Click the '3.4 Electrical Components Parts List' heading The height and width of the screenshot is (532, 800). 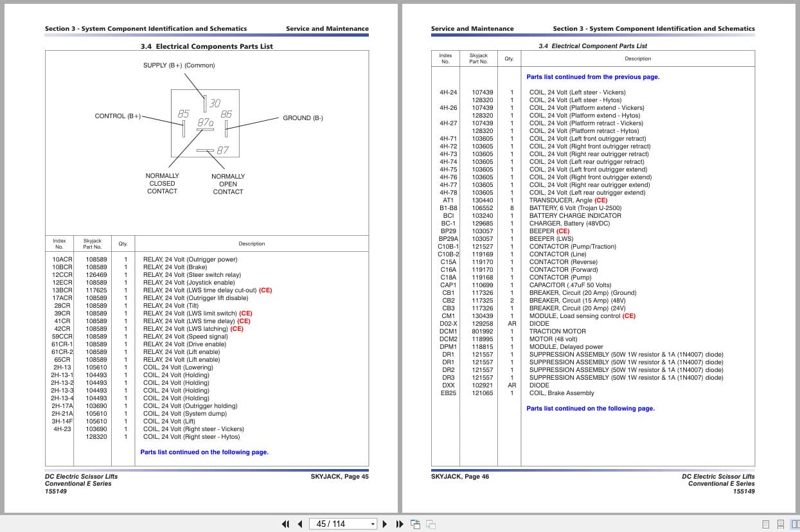click(x=207, y=46)
